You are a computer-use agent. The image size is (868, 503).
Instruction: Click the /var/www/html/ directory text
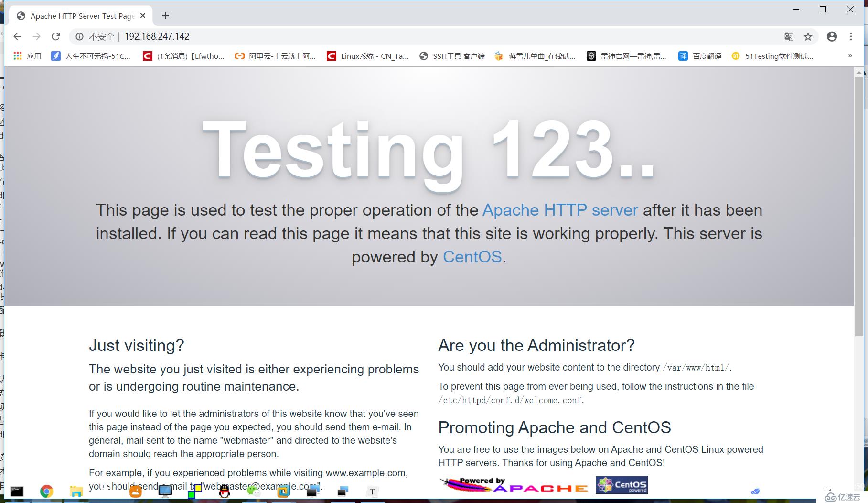coord(696,368)
